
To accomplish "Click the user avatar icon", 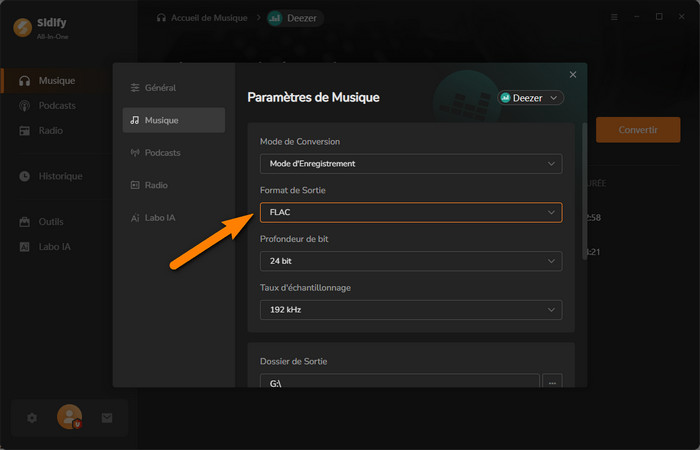I will [69, 417].
